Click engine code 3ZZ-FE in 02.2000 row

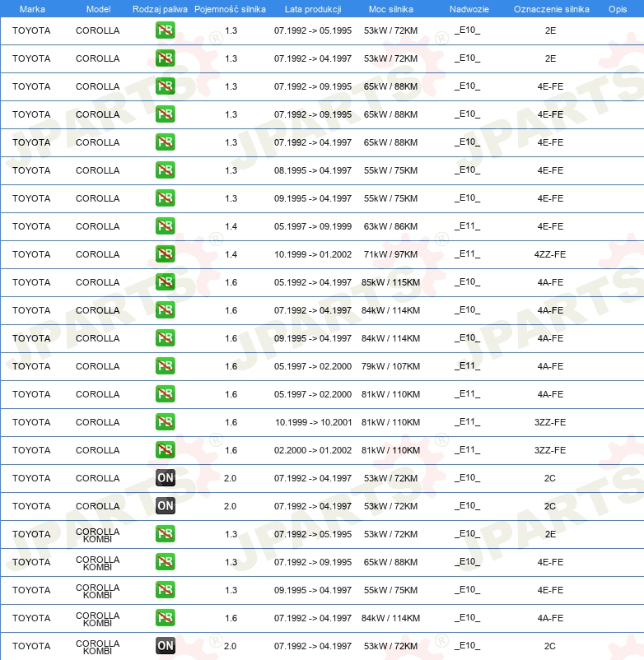coord(550,450)
